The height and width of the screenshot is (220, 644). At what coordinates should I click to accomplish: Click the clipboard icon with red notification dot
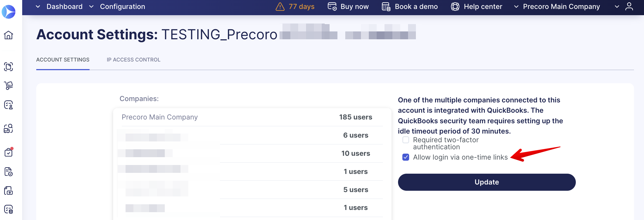pos(9,152)
